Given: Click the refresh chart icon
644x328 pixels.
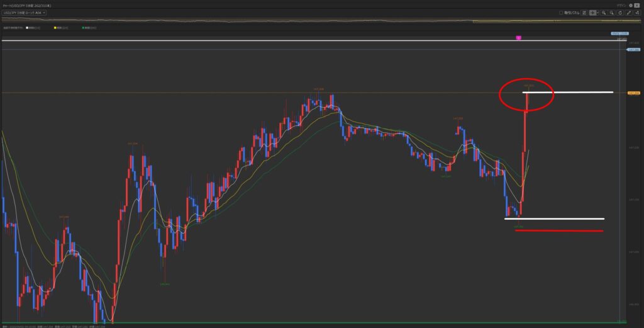Looking at the screenshot, I should pos(620,13).
